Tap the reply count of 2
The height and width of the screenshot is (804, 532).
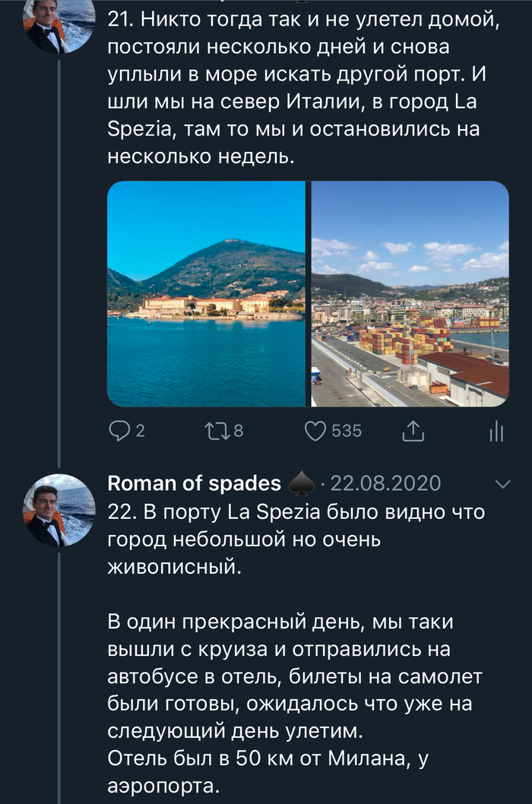[x=140, y=431]
